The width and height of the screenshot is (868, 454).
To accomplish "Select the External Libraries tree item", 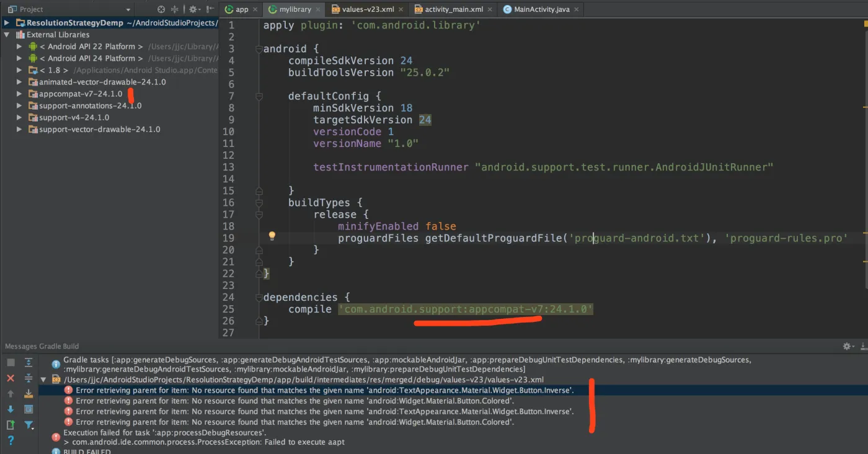I will coord(58,35).
